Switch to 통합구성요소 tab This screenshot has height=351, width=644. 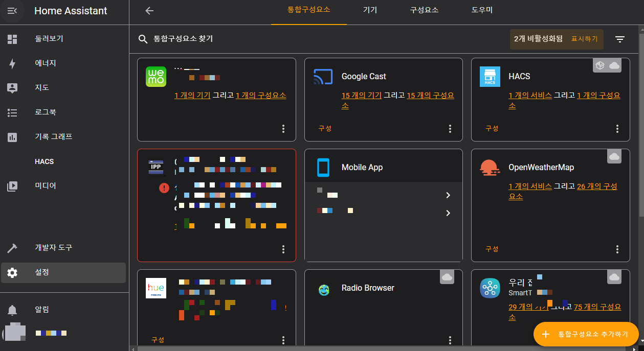(x=309, y=10)
